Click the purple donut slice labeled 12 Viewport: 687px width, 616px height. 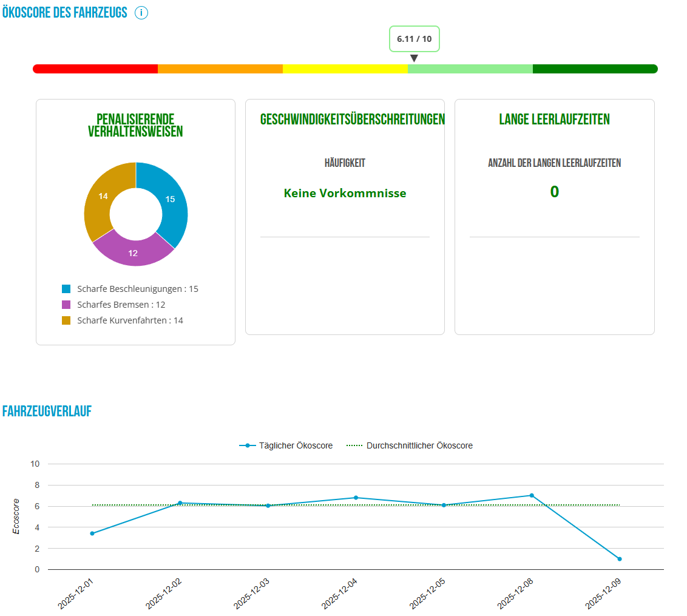133,252
